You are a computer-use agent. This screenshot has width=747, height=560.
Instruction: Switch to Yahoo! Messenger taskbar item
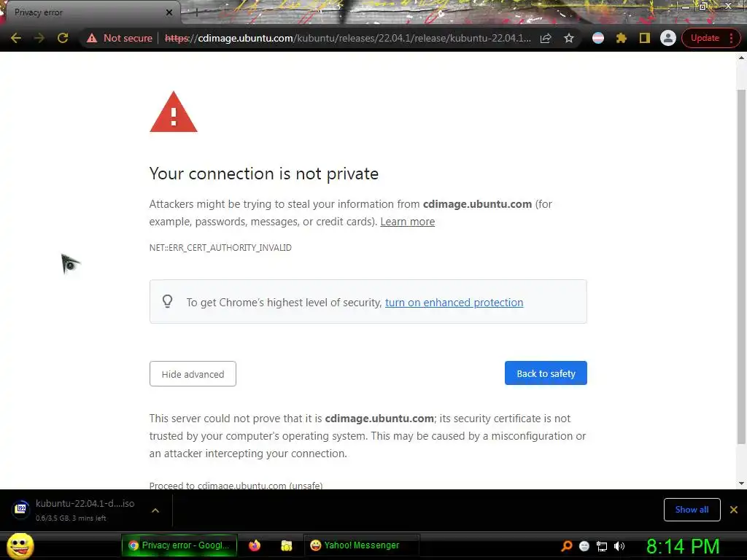click(x=361, y=545)
